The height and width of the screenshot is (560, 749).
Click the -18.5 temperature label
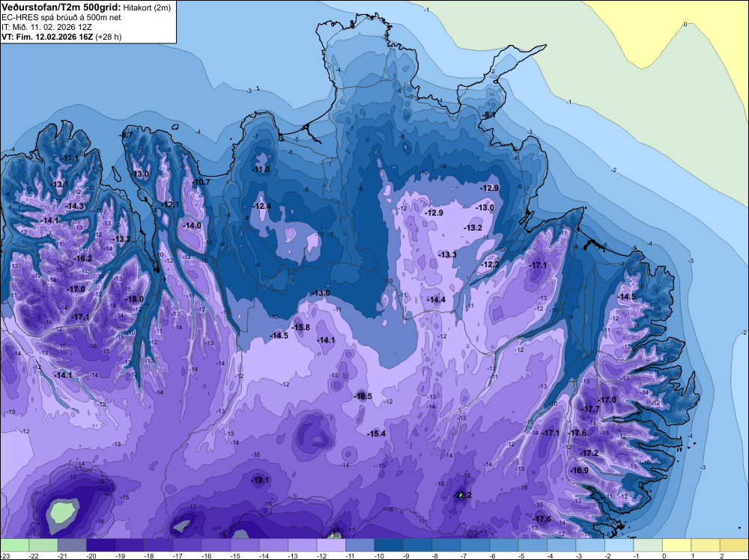point(363,396)
